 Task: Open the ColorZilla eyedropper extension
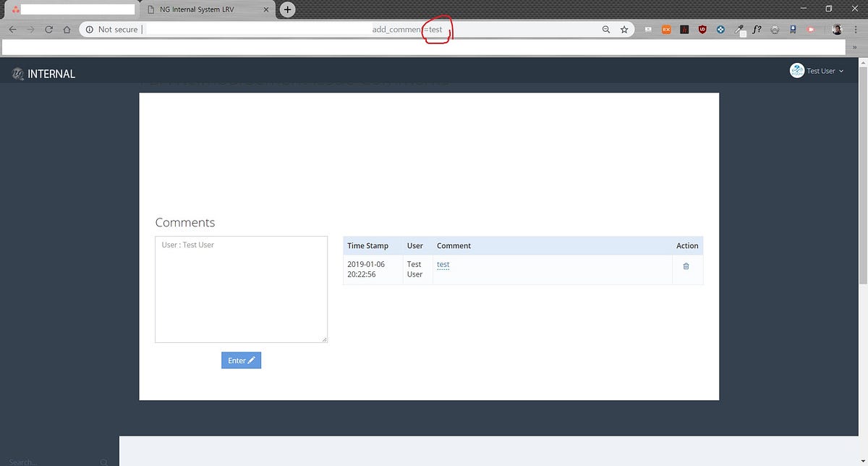pyautogui.click(x=739, y=29)
